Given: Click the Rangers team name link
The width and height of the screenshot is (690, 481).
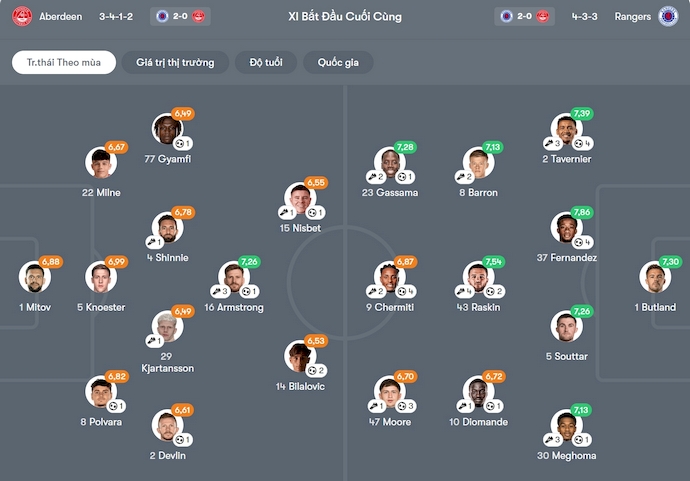Looking at the screenshot, I should tap(633, 17).
